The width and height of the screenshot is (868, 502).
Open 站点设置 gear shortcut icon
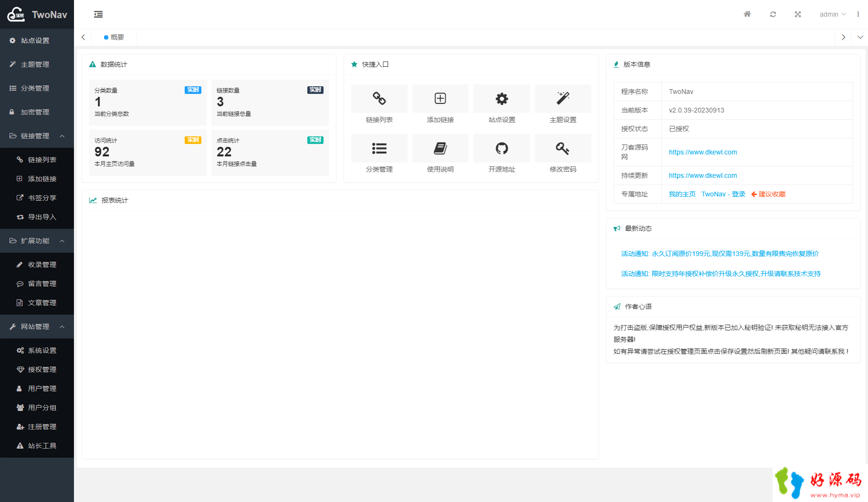(x=502, y=99)
